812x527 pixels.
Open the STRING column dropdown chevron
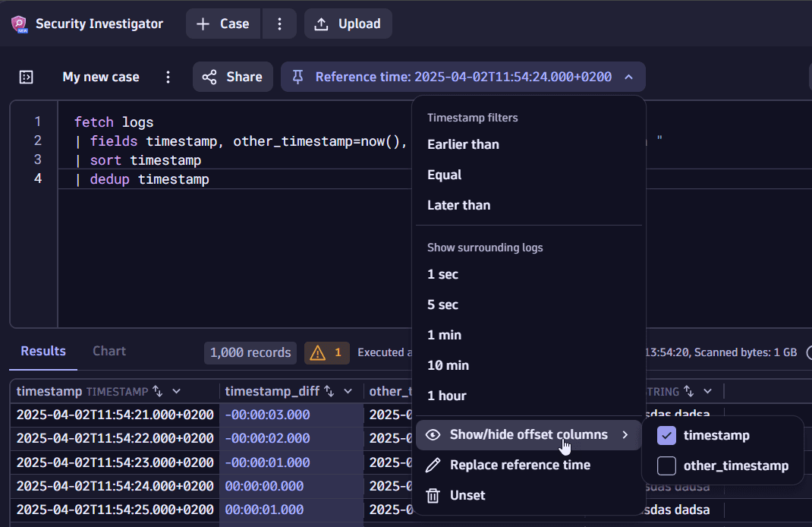click(708, 392)
